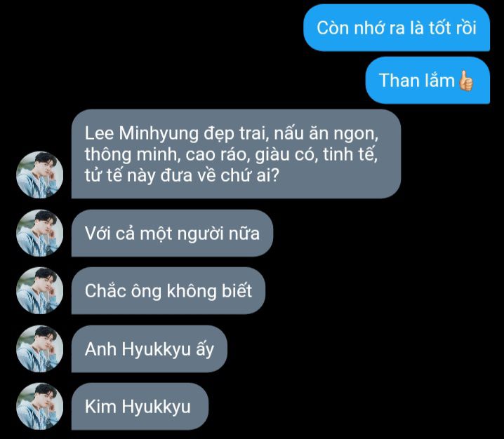Click the sent "Than lắm" message bubble

427,80
